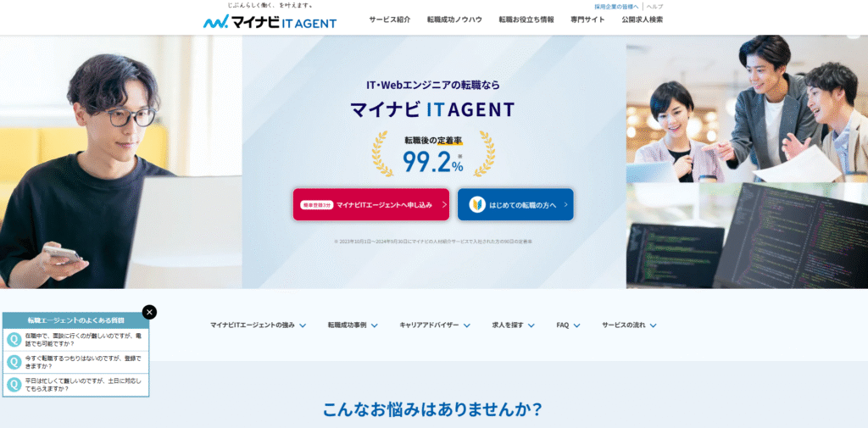The height and width of the screenshot is (428, 868).
Task: Open the third FAQ question about weekend support
Action: pos(75,385)
